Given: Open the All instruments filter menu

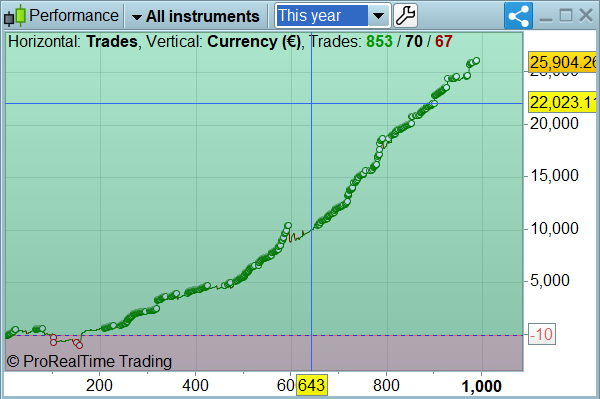Looking at the screenshot, I should (195, 16).
